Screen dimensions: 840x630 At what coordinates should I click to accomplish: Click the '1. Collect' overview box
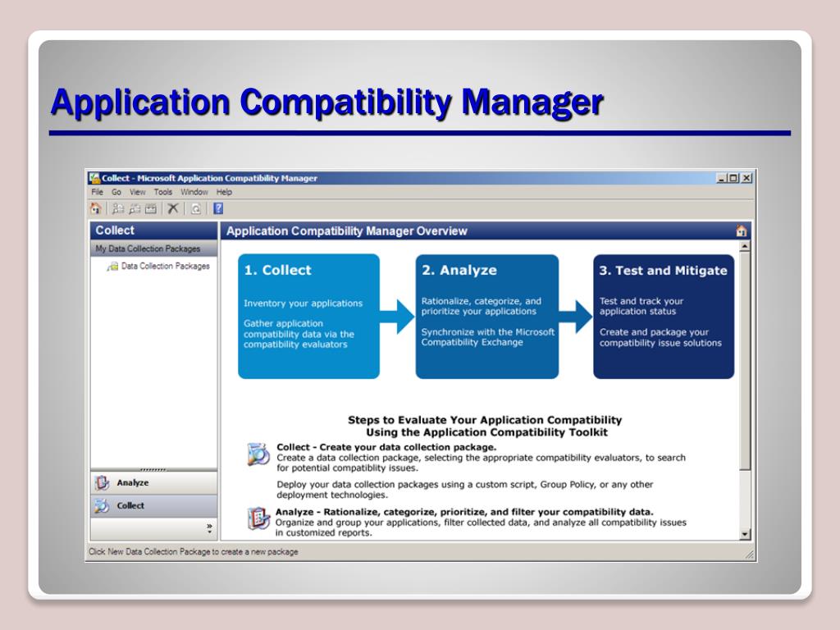point(308,316)
